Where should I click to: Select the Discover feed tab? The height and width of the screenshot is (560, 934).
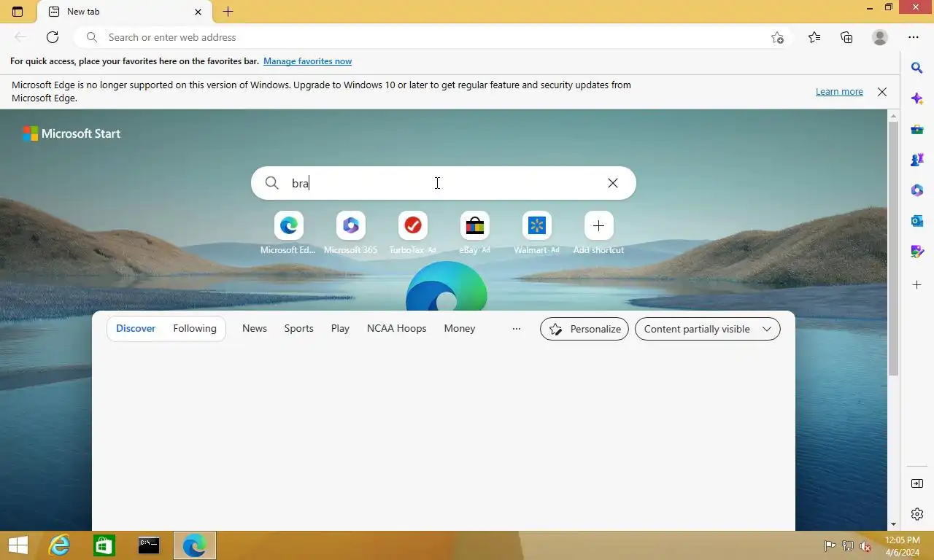(x=136, y=328)
